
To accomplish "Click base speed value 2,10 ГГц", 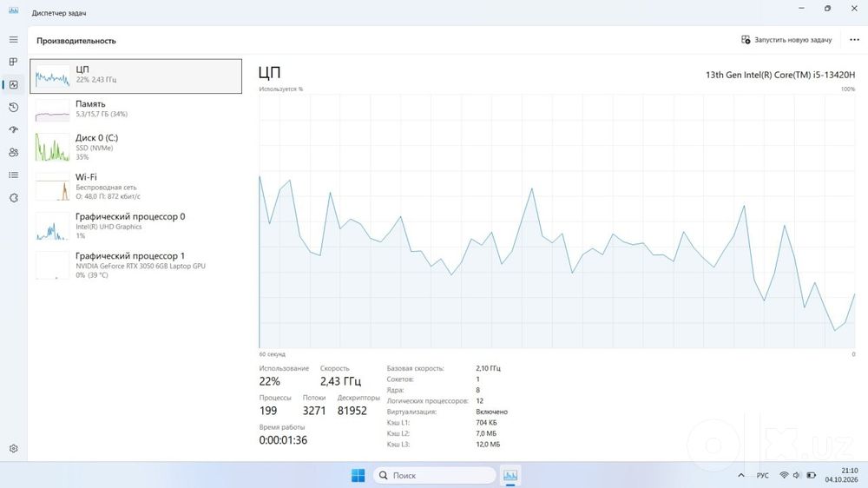I will [x=488, y=368].
